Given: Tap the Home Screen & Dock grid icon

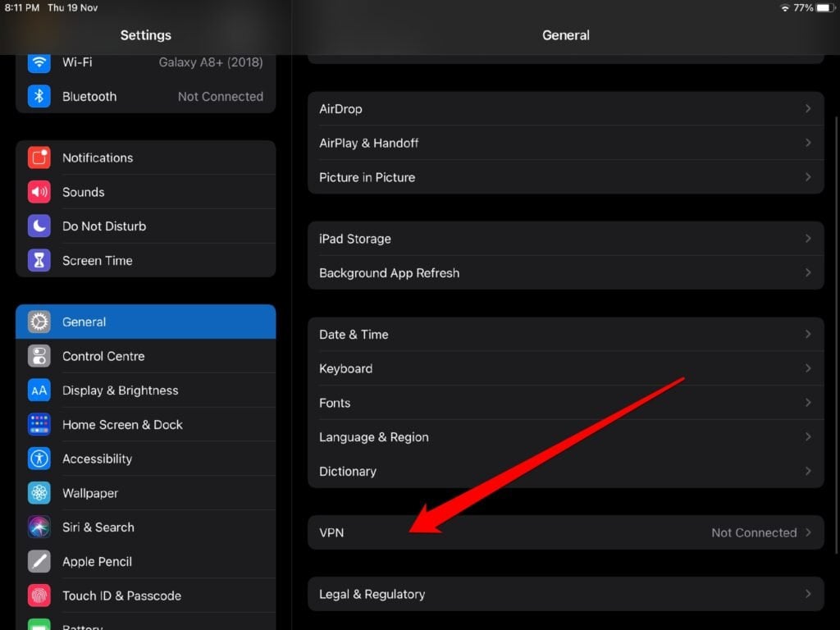Looking at the screenshot, I should click(x=39, y=425).
